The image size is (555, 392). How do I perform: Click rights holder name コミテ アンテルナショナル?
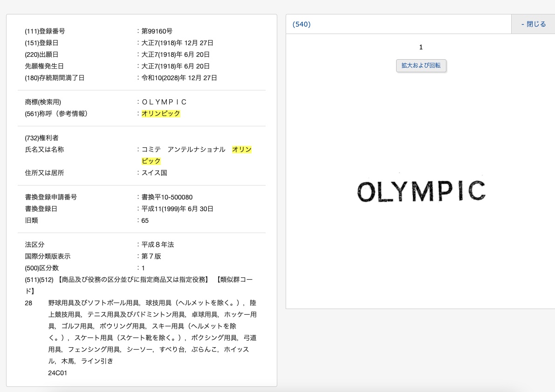coord(183,150)
